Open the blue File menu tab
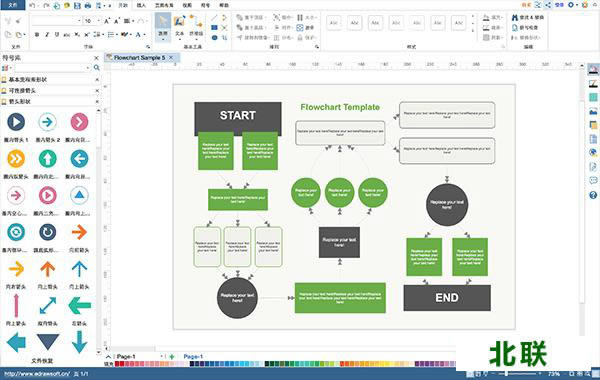 coord(13,5)
